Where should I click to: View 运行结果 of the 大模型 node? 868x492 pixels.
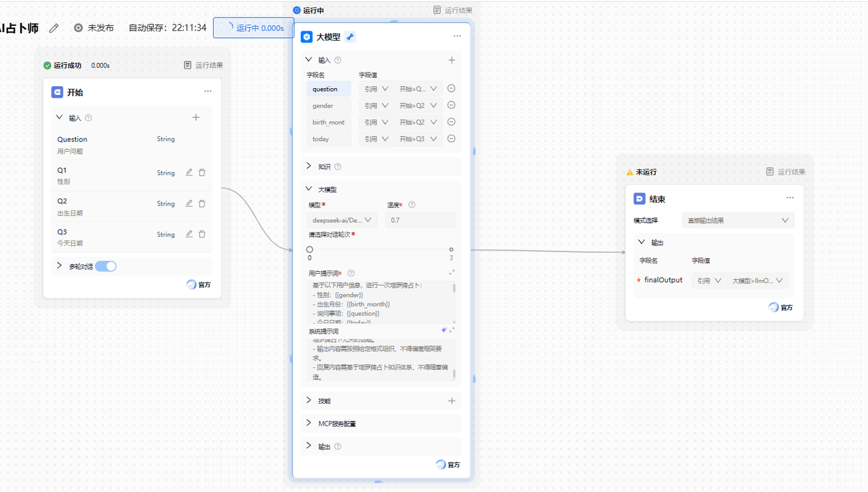tap(453, 10)
